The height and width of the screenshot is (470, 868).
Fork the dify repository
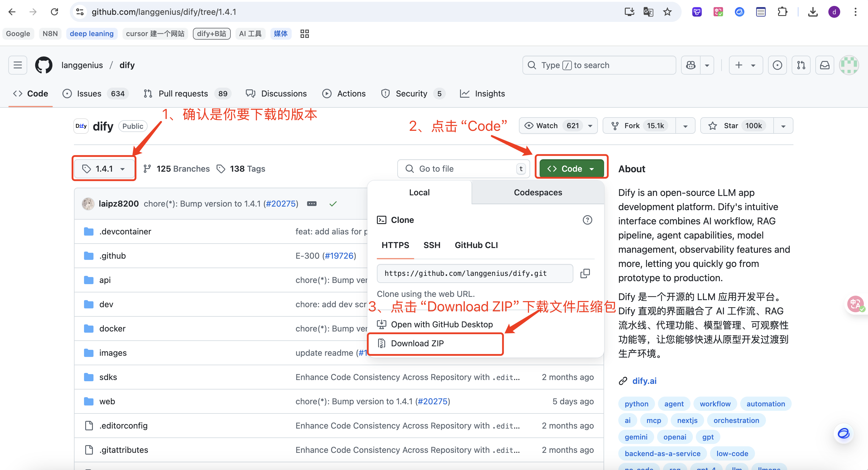point(639,126)
